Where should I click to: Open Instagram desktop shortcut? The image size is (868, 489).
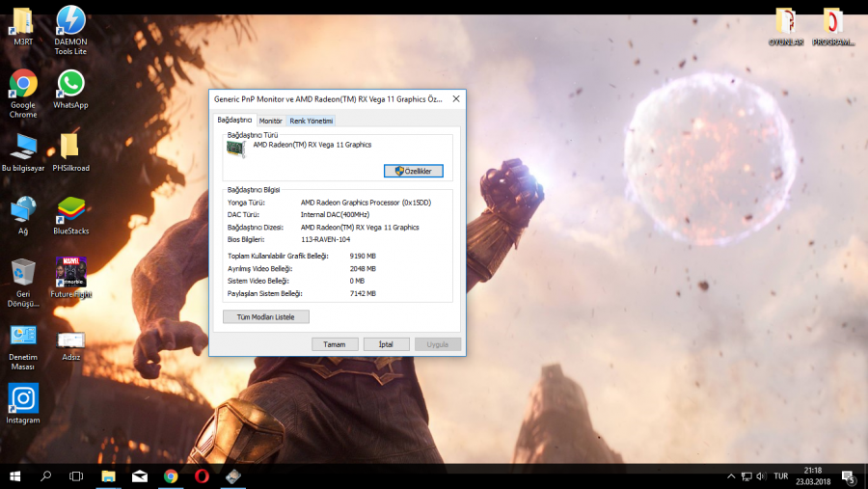point(23,404)
